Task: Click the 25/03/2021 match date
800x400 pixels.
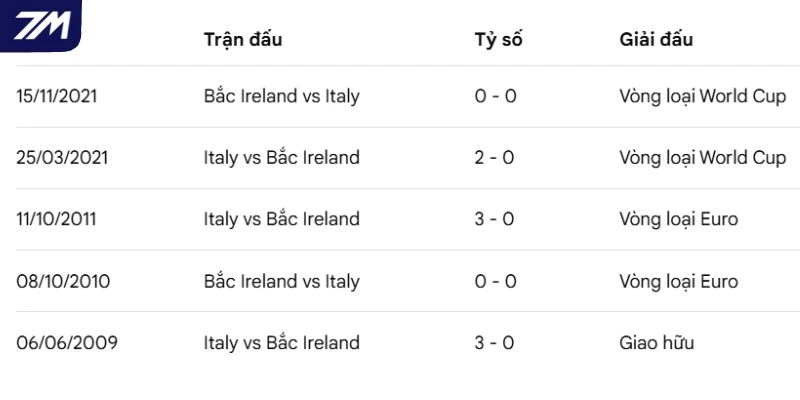Action: pos(62,158)
